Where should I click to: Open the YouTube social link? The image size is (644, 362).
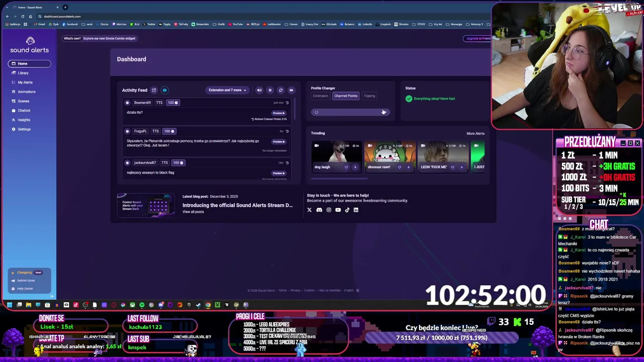coord(338,210)
